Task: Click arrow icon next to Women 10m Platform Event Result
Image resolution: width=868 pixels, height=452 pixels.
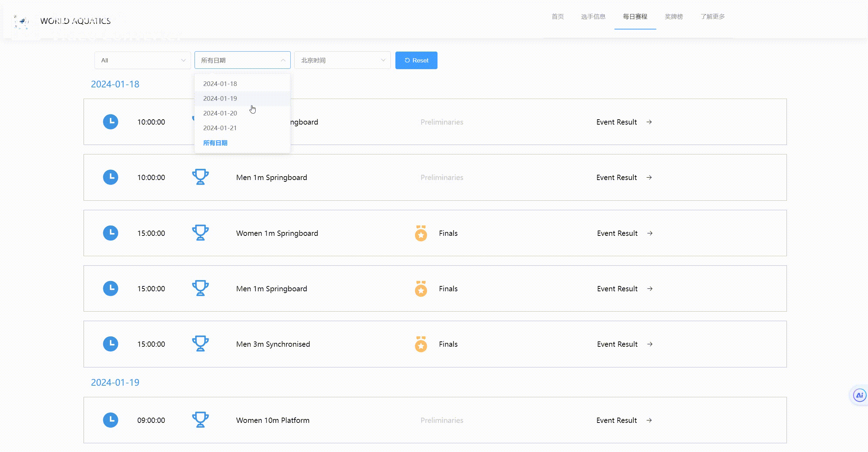Action: pos(649,420)
